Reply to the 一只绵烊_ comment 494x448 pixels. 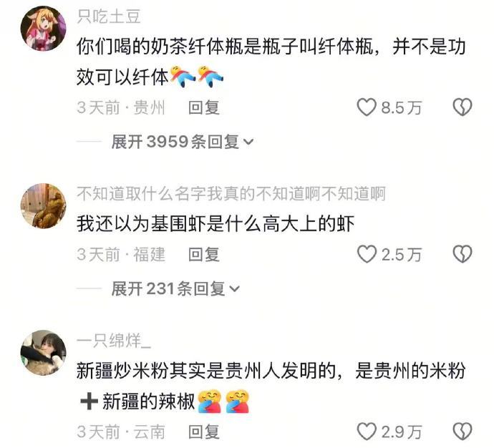point(204,432)
